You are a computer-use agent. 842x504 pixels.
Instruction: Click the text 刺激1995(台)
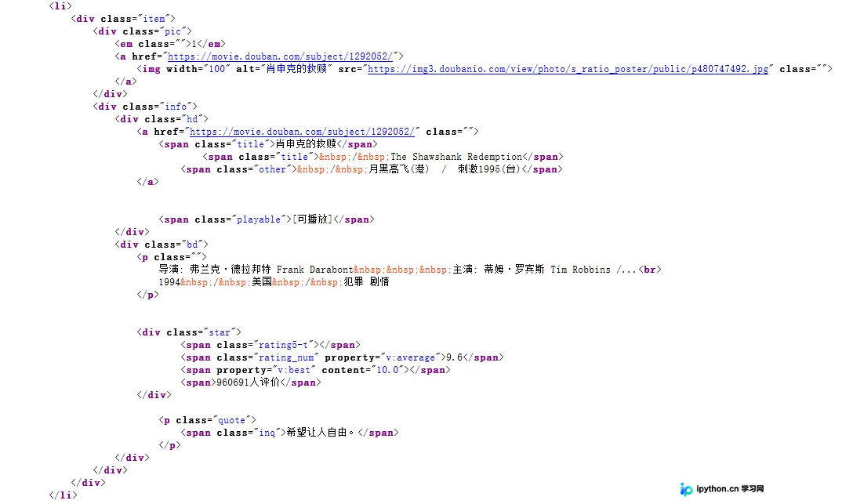pyautogui.click(x=488, y=169)
